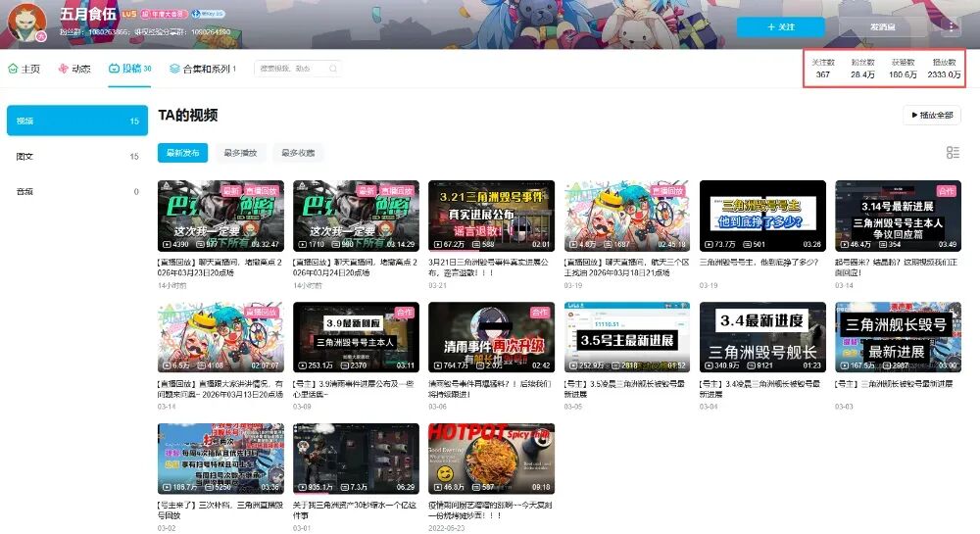Select 最多播放 sort option
Image resolution: width=980 pixels, height=534 pixels.
pos(240,153)
